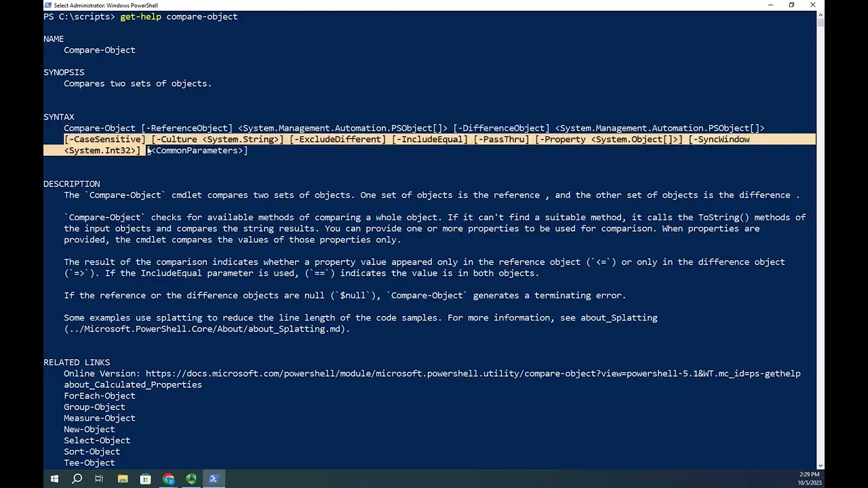Close the Administrator PowerShell window
Image resolution: width=868 pixels, height=488 pixels.
(812, 5)
